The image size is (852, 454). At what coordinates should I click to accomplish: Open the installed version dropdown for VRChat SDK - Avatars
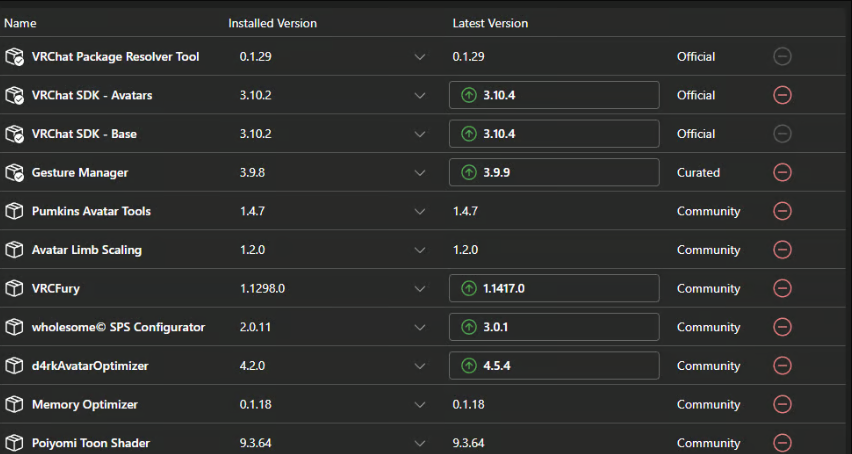(x=420, y=96)
